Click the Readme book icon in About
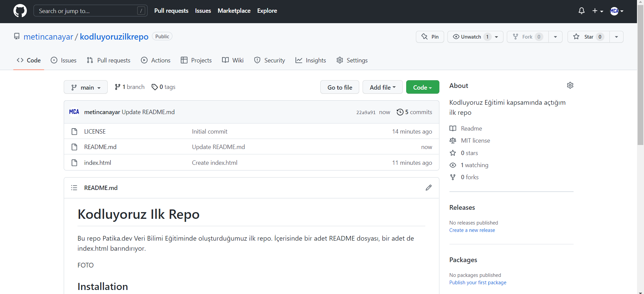Image resolution: width=644 pixels, height=294 pixels. tap(453, 129)
